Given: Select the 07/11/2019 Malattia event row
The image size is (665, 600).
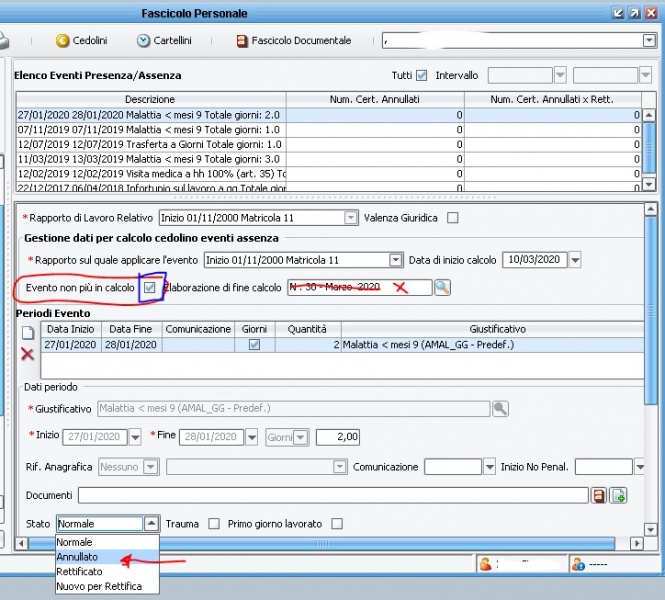Looking at the screenshot, I should click(150, 130).
